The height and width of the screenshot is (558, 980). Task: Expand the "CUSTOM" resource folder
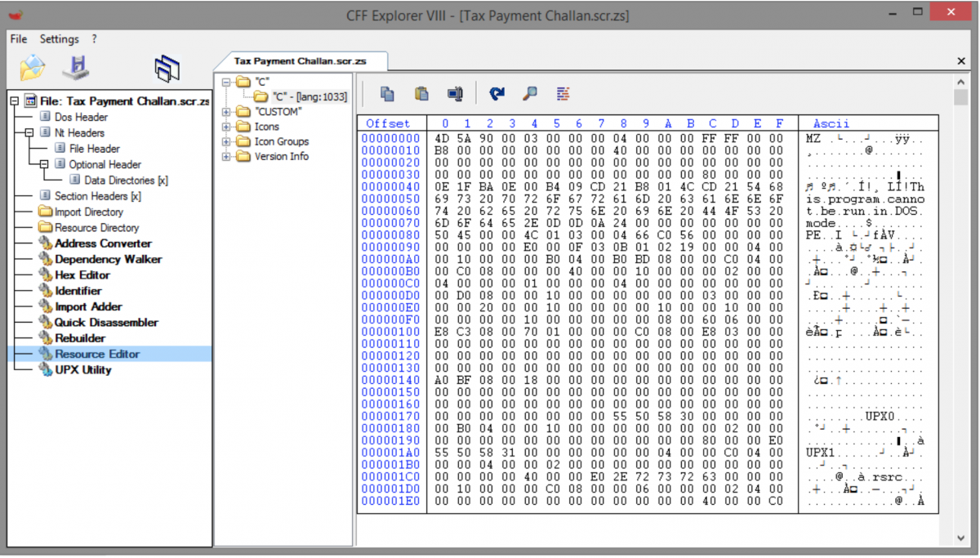click(226, 112)
